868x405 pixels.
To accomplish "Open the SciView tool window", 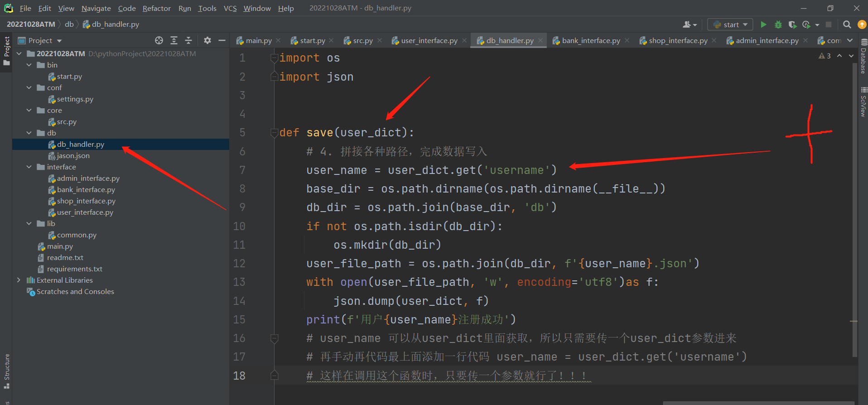I will (x=863, y=102).
